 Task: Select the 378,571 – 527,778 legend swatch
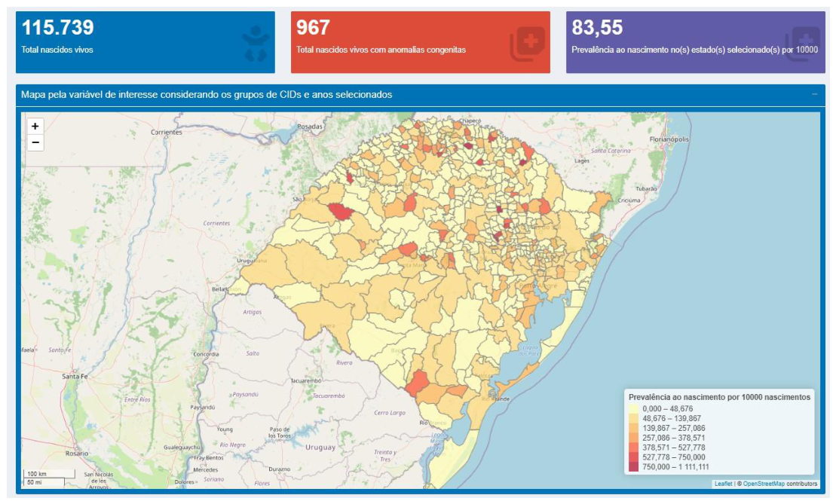click(633, 447)
